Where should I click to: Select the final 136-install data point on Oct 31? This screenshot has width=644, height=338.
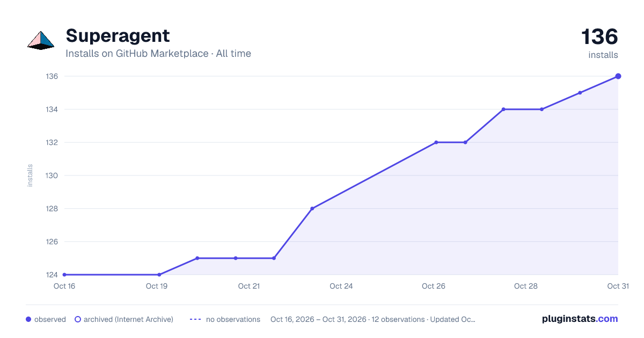618,76
